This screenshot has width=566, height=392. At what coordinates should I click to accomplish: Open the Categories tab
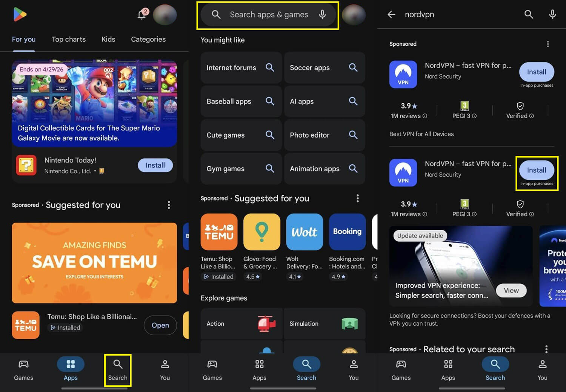coord(148,39)
